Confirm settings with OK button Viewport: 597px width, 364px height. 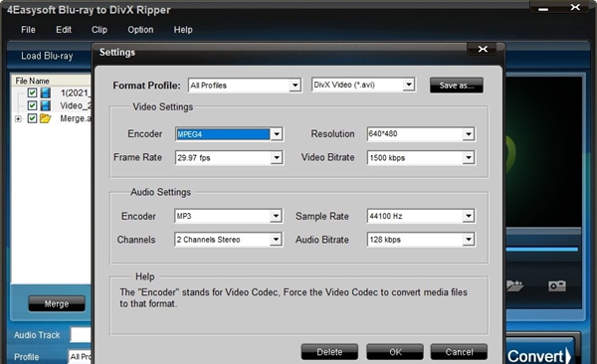[x=395, y=352]
